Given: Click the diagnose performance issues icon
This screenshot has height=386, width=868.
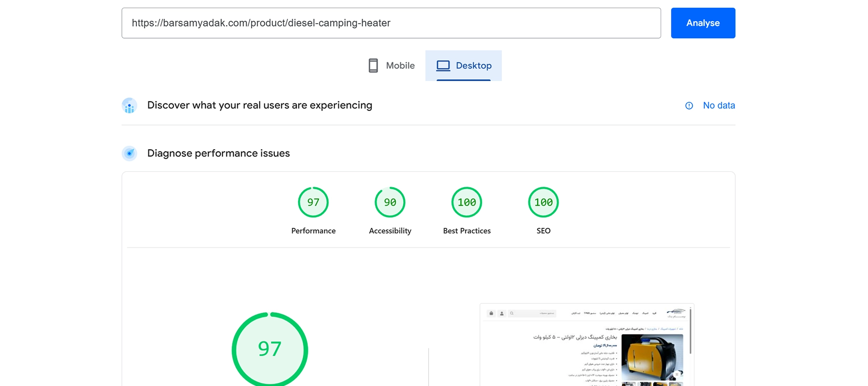Looking at the screenshot, I should 129,153.
